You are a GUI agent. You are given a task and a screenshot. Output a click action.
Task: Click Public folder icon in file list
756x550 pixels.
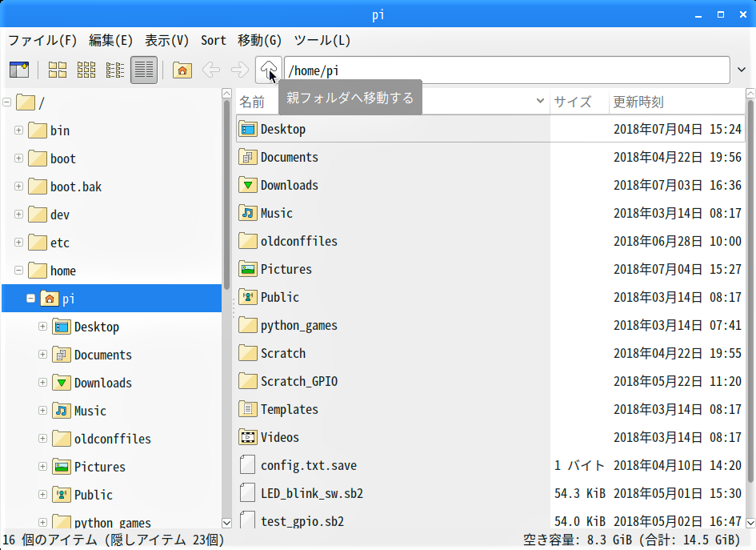[248, 297]
